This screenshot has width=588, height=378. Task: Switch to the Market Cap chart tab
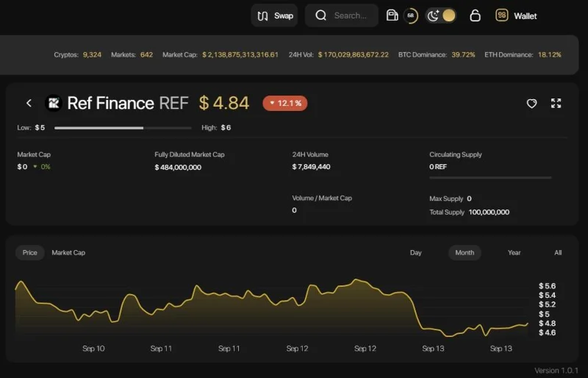(68, 253)
